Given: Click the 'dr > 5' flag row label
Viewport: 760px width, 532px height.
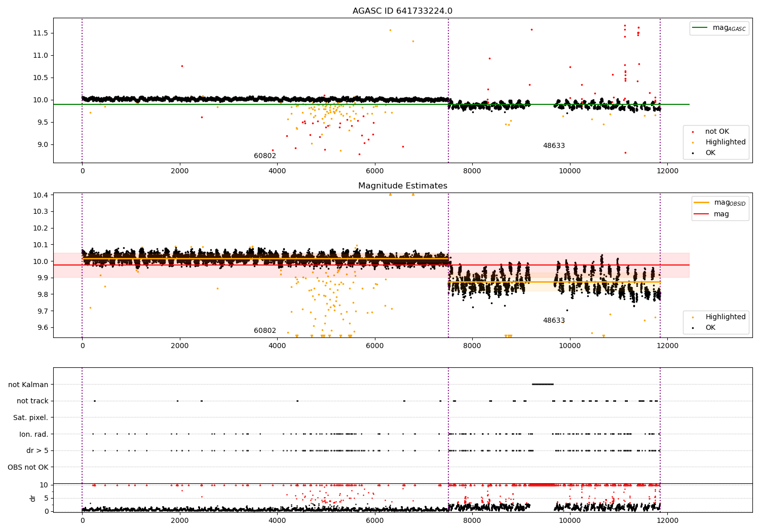Looking at the screenshot, I should [x=37, y=451].
